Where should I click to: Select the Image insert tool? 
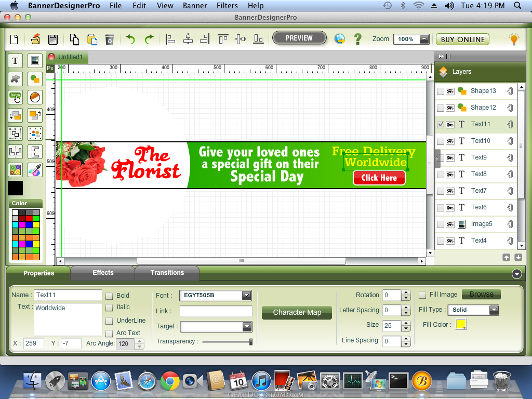(35, 61)
